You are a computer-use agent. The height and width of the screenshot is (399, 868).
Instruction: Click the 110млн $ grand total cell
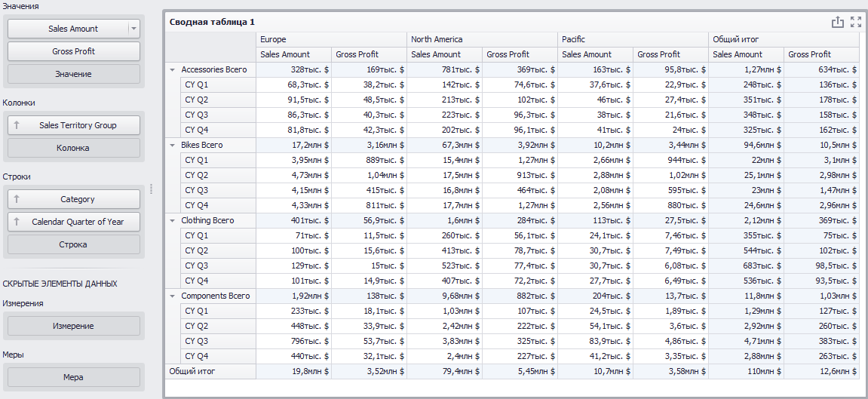point(747,371)
